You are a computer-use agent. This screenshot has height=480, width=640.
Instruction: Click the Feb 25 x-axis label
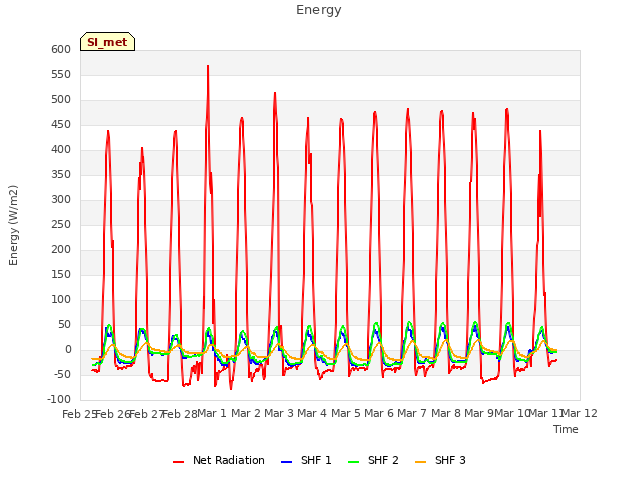pyautogui.click(x=79, y=414)
